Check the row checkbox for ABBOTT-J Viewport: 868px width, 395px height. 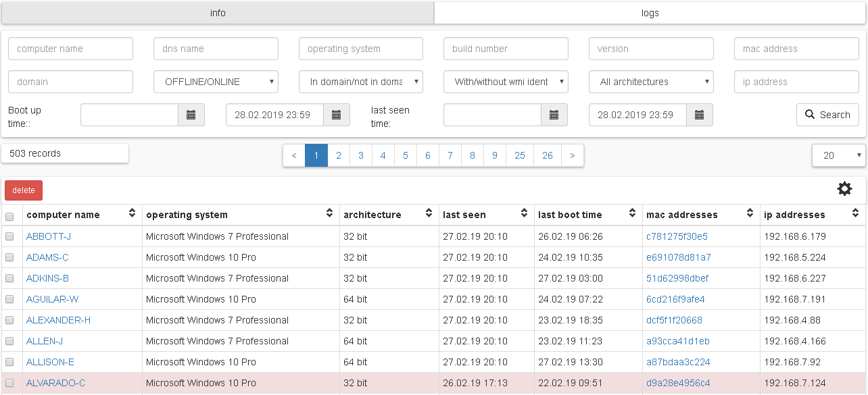click(9, 236)
